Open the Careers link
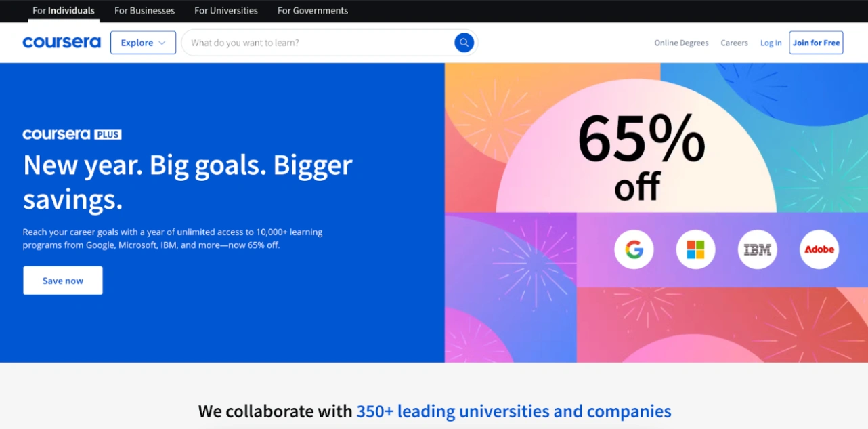868x429 pixels. (x=734, y=43)
